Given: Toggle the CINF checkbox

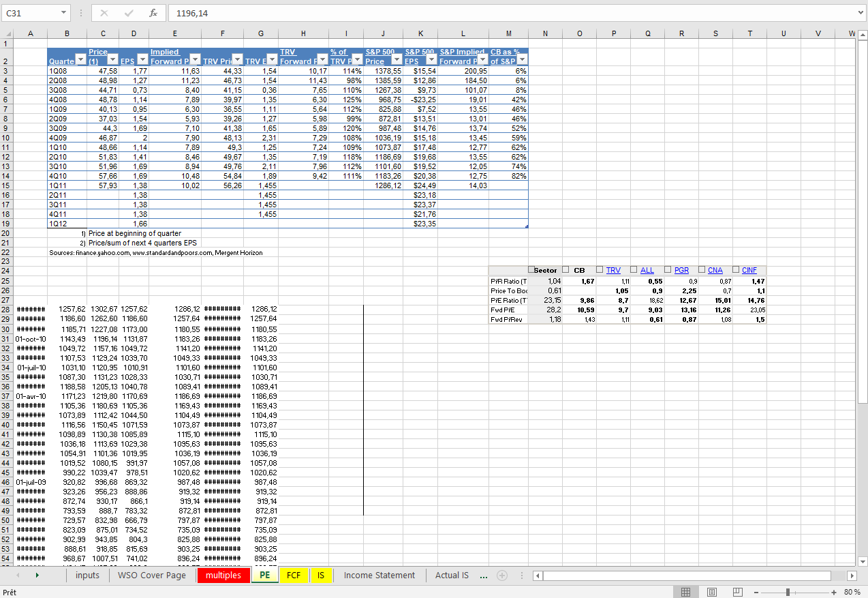Looking at the screenshot, I should coord(736,270).
